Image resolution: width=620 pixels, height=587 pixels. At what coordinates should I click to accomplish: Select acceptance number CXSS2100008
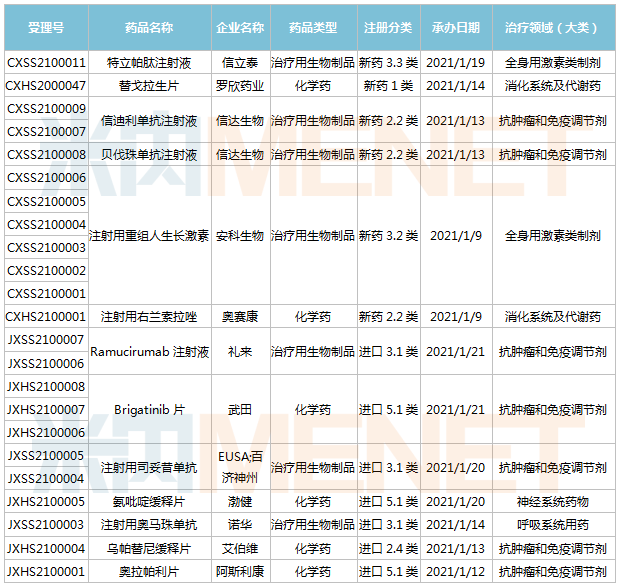(46, 155)
